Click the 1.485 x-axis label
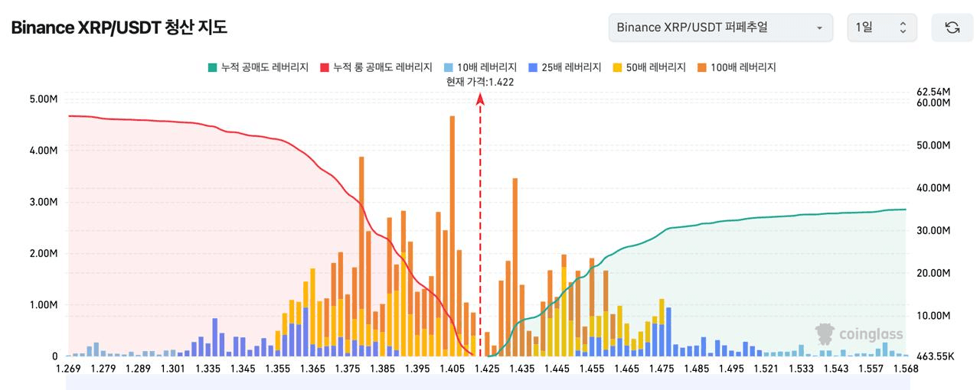This screenshot has height=390, width=980. pos(696,369)
